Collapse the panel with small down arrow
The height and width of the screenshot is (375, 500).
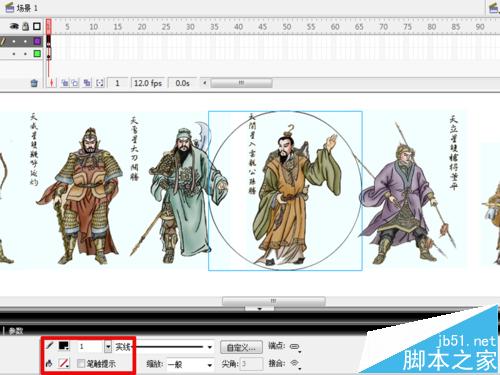[260, 309]
